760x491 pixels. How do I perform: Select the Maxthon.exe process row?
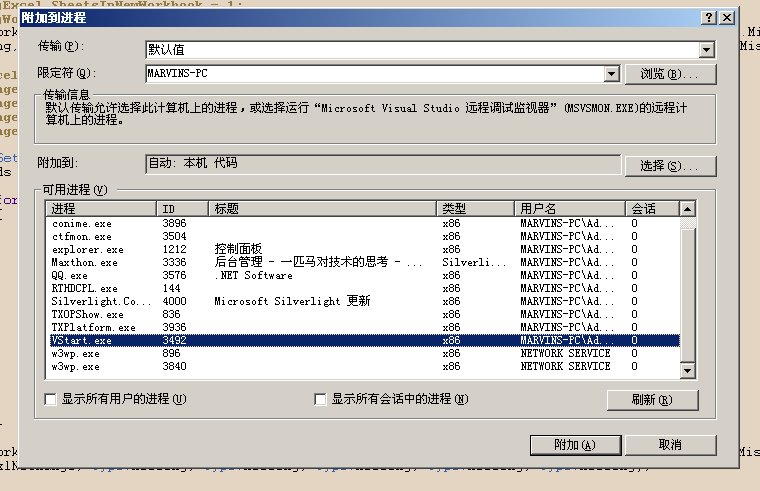click(x=364, y=262)
